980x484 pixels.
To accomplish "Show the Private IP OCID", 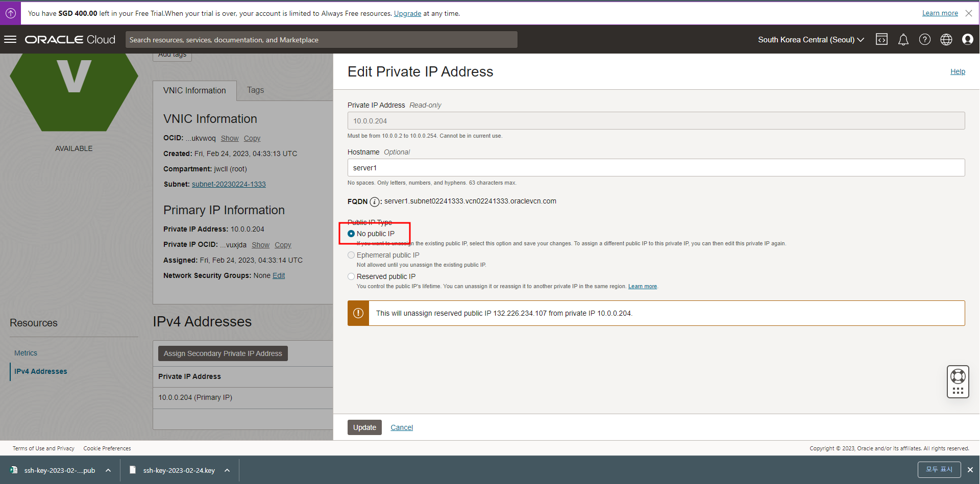I will (260, 245).
